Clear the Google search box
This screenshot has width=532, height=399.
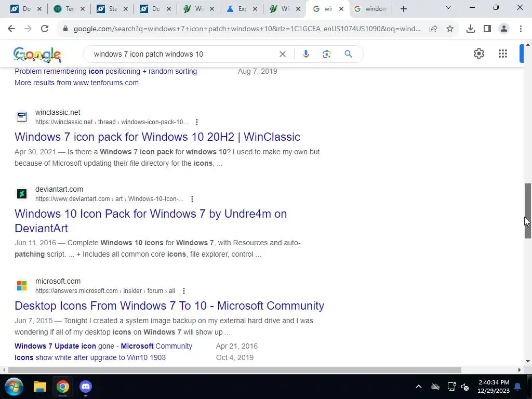pyautogui.click(x=282, y=54)
